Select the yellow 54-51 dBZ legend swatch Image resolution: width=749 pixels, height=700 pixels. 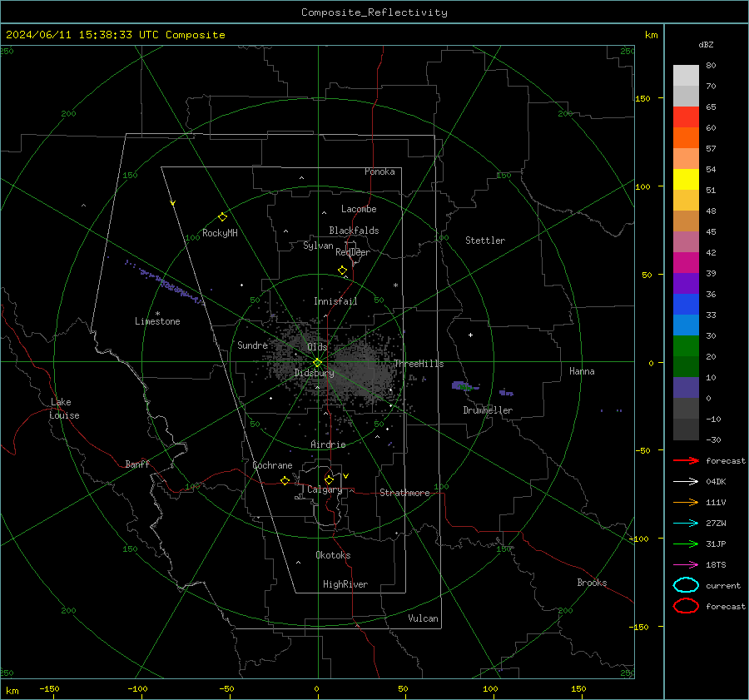click(x=686, y=180)
